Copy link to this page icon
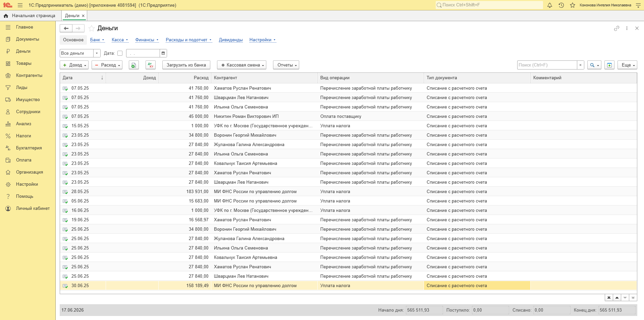Image resolution: width=644 pixels, height=320 pixels. point(616,28)
